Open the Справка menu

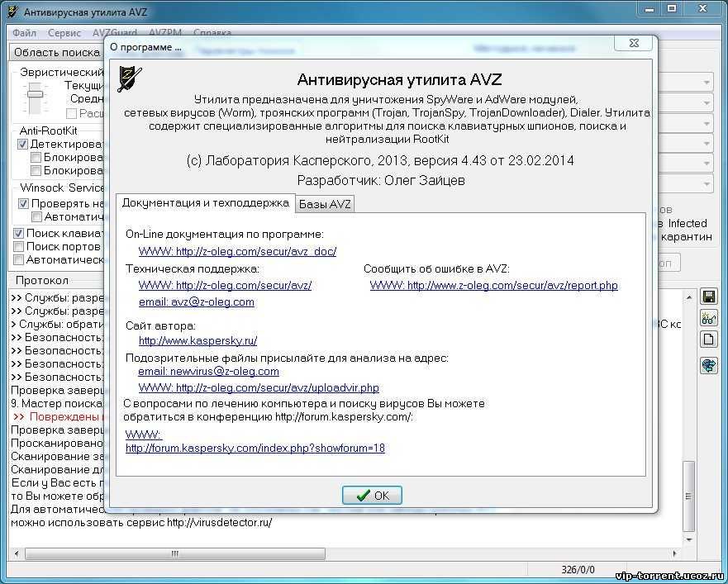coord(212,33)
